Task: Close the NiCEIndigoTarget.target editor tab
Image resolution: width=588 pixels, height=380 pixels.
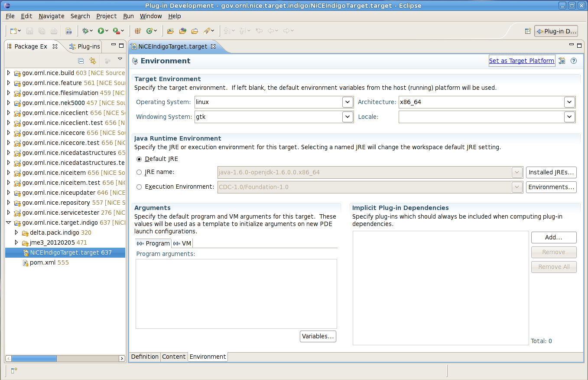Action: click(213, 46)
